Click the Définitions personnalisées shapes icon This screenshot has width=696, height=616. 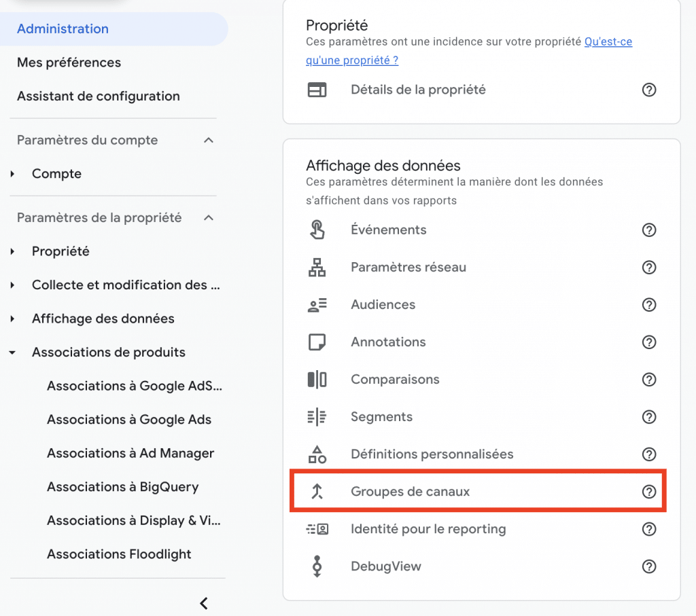coord(317,454)
